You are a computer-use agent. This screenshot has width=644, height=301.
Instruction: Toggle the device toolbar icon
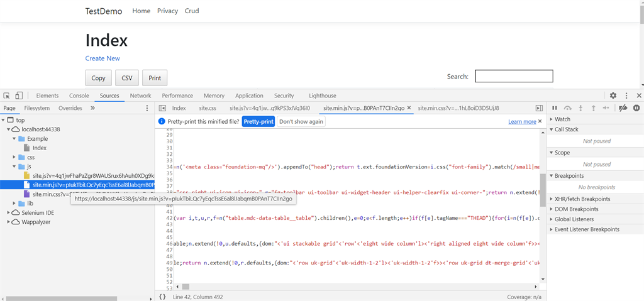(x=19, y=96)
